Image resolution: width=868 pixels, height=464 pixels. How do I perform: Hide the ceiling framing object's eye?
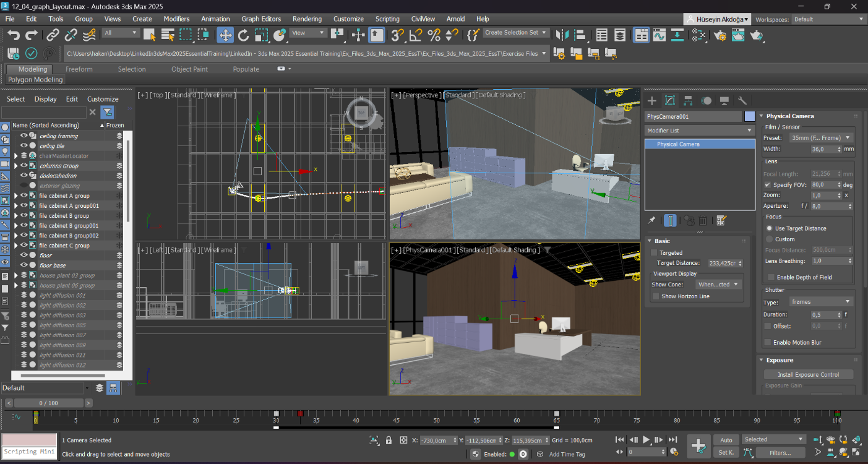pyautogui.click(x=24, y=135)
